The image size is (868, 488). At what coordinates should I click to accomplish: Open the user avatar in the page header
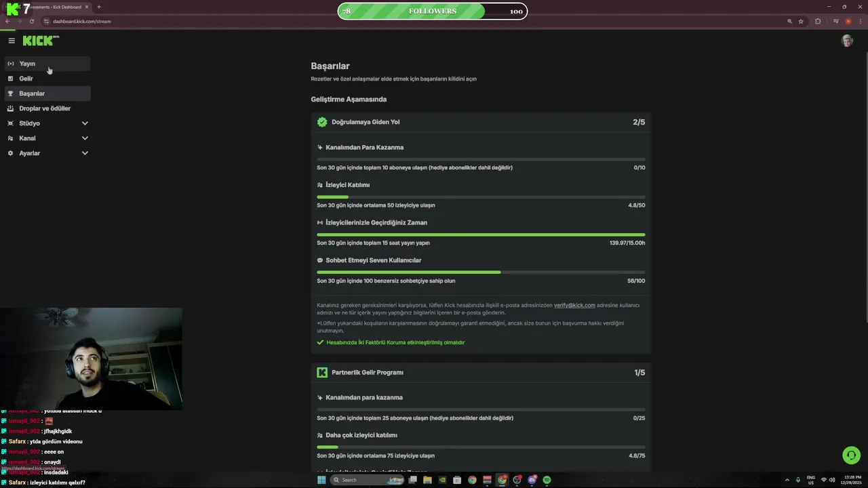pyautogui.click(x=847, y=41)
